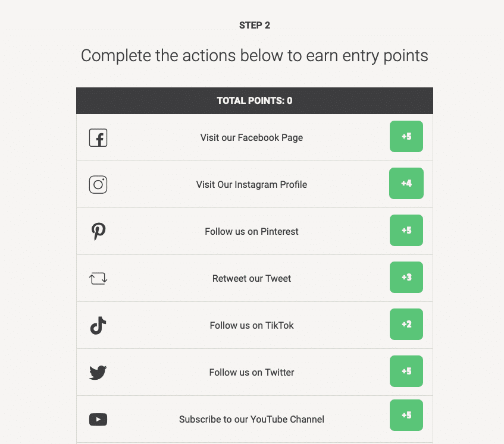Click the TikTok logo icon
Image resolution: width=504 pixels, height=444 pixels.
(x=98, y=325)
